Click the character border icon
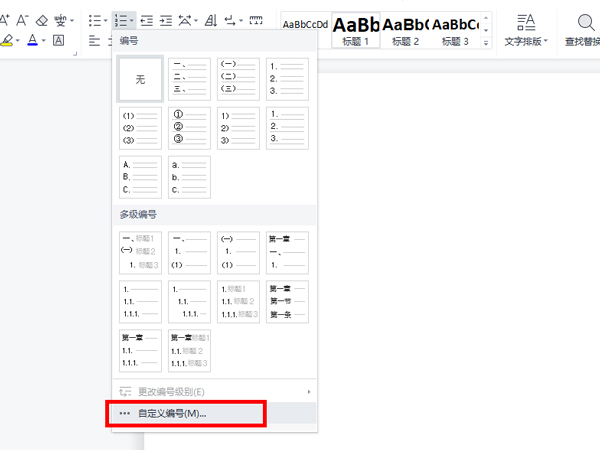 point(58,41)
